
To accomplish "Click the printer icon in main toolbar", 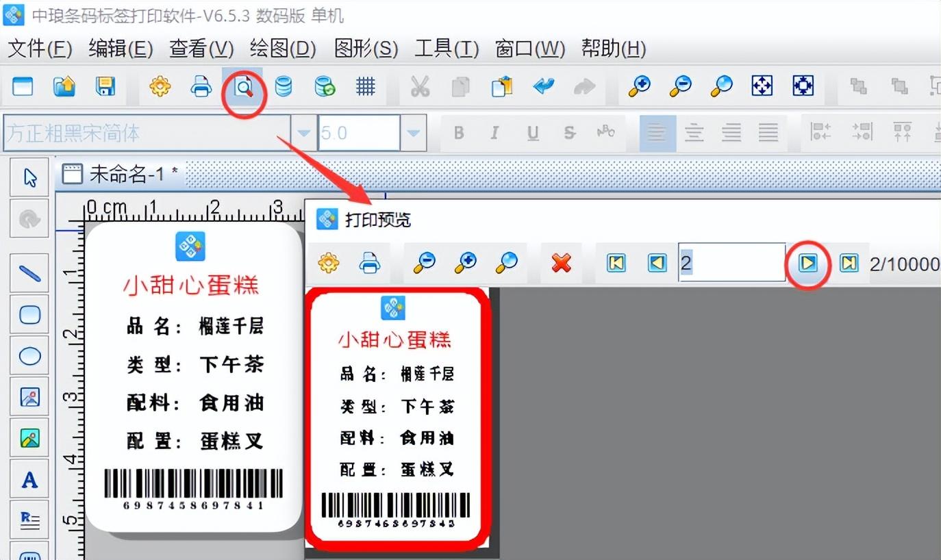I will click(201, 86).
